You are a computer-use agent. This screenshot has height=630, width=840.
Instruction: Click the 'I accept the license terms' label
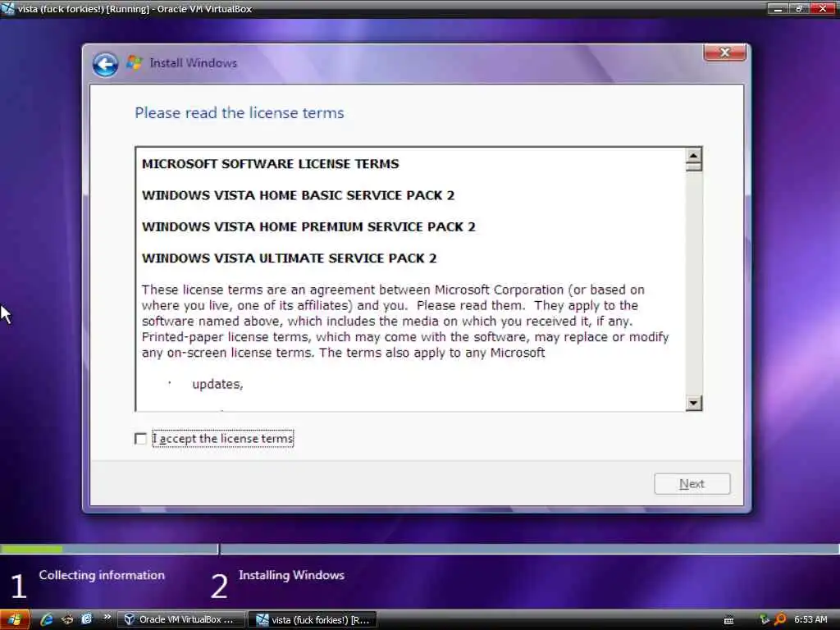223,439
